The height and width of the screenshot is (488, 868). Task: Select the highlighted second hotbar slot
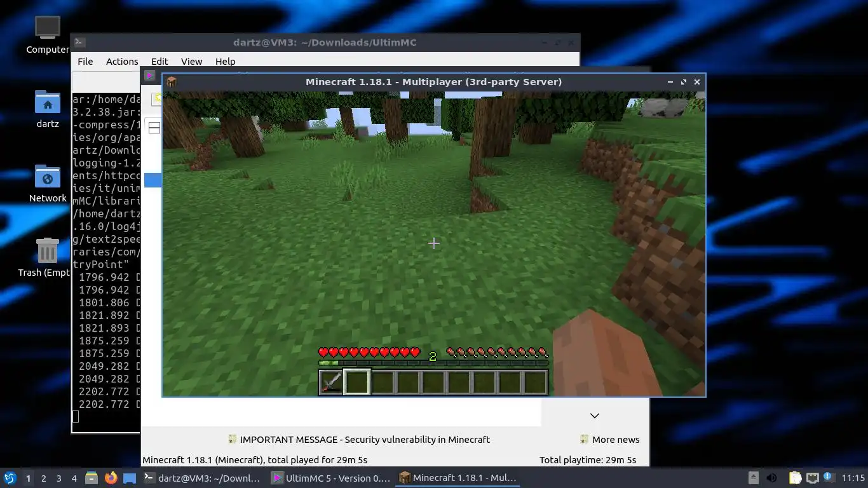(356, 382)
